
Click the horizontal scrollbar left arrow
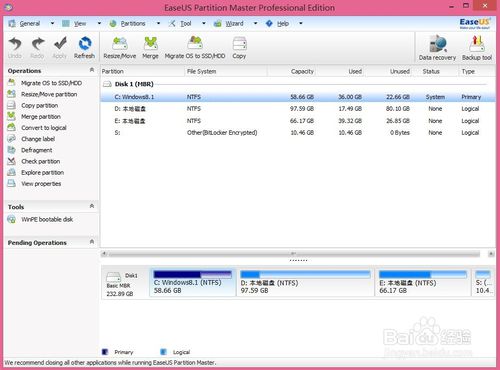click(x=104, y=254)
